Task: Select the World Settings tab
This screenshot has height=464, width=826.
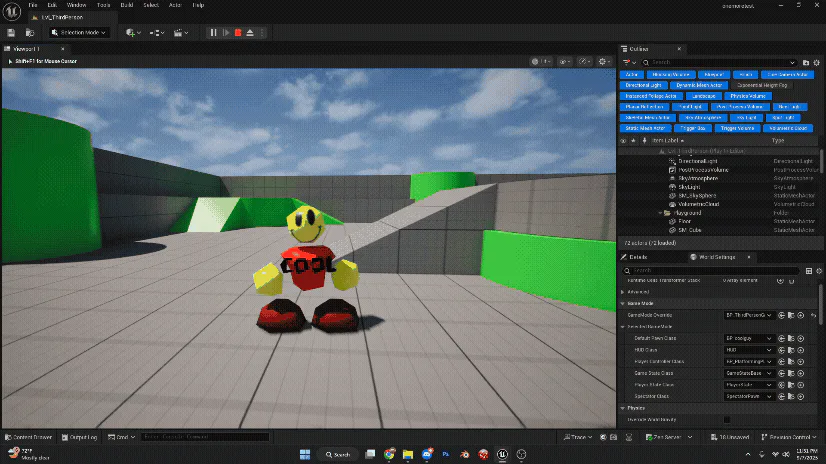Action: tap(716, 257)
